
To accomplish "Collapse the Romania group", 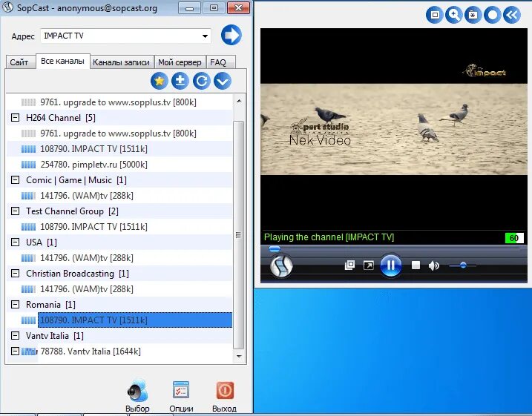I will click(15, 305).
